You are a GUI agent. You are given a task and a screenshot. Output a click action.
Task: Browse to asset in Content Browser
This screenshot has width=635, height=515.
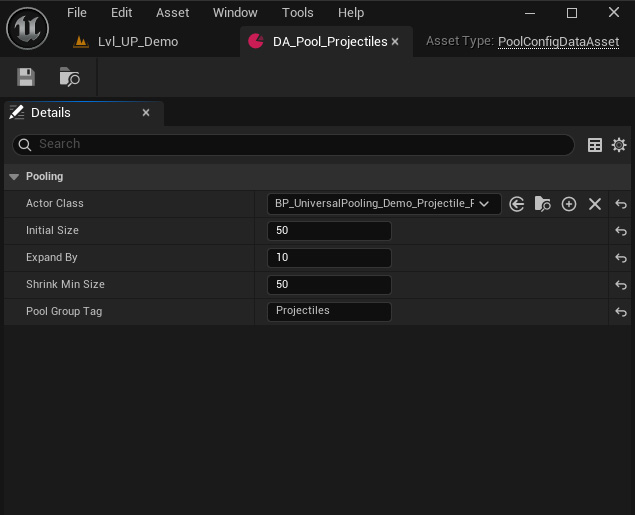(69, 77)
